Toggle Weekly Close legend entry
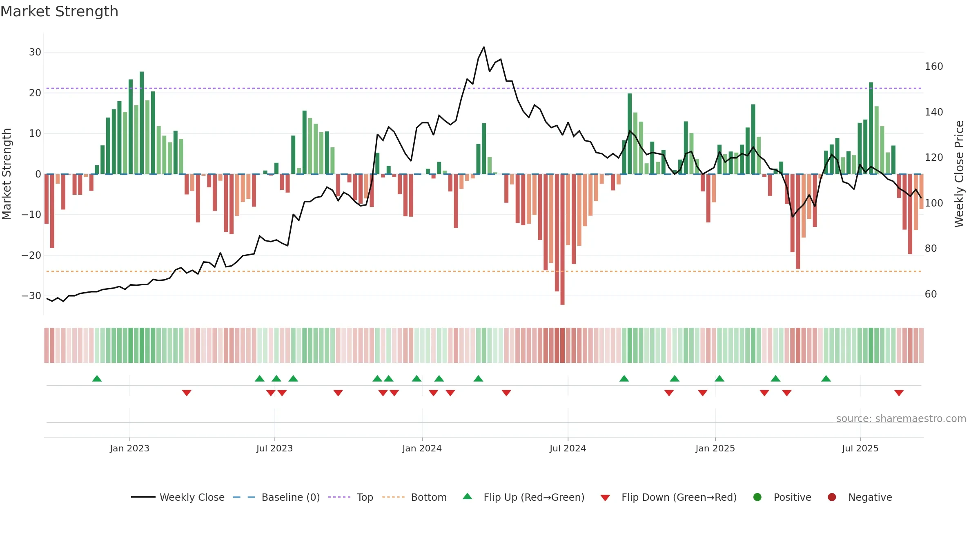The image size is (980, 551). pyautogui.click(x=178, y=497)
